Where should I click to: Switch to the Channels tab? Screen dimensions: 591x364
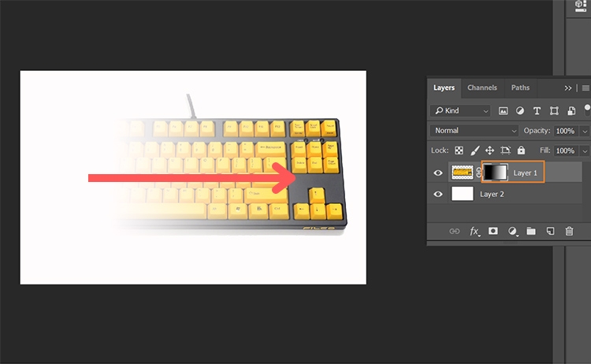(x=481, y=87)
